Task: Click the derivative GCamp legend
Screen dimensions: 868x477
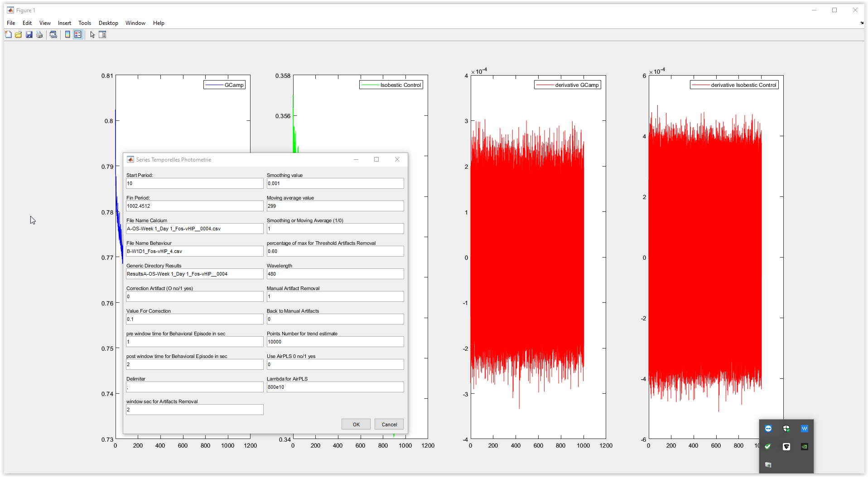Action: click(x=568, y=85)
